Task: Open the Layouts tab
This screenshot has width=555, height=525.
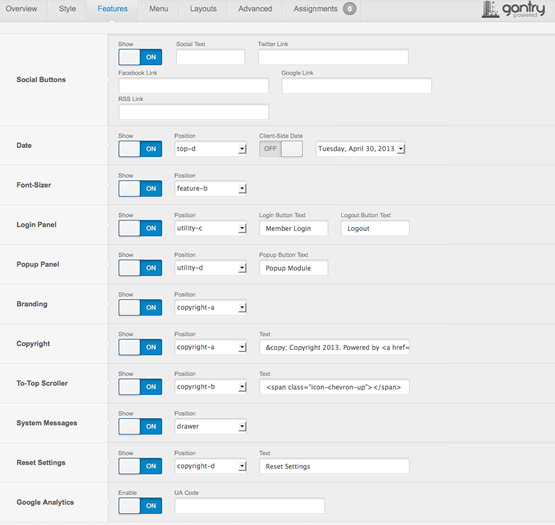Action: click(x=203, y=9)
